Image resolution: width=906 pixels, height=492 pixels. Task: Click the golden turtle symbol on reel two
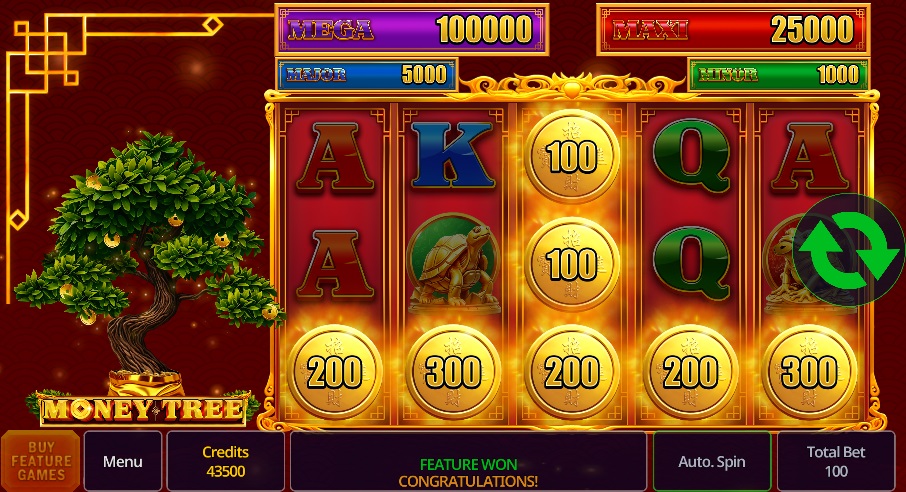coord(453,264)
